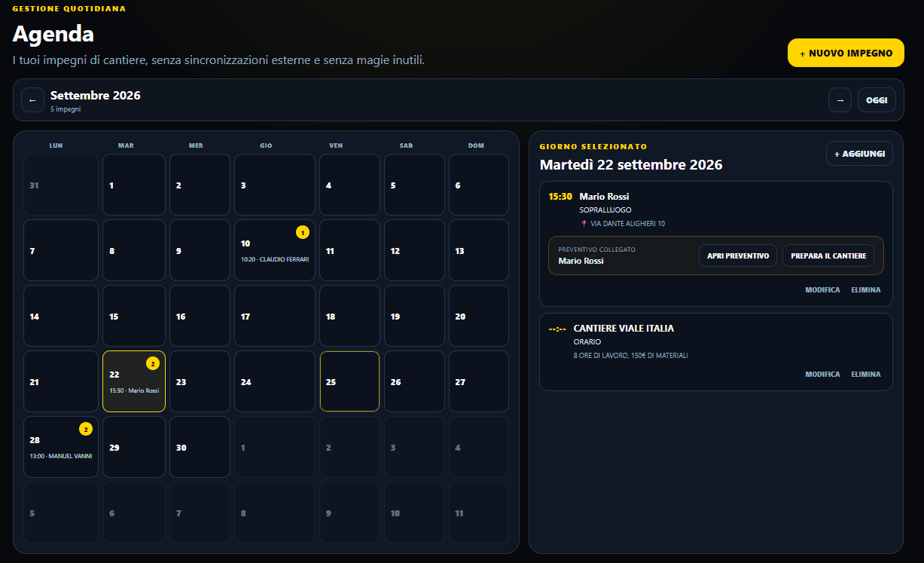The width and height of the screenshot is (924, 563).
Task: Go to next month with right arrow
Action: [x=840, y=100]
